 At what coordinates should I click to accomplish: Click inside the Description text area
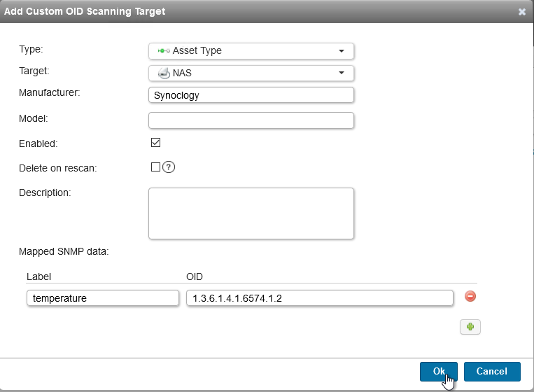point(251,213)
